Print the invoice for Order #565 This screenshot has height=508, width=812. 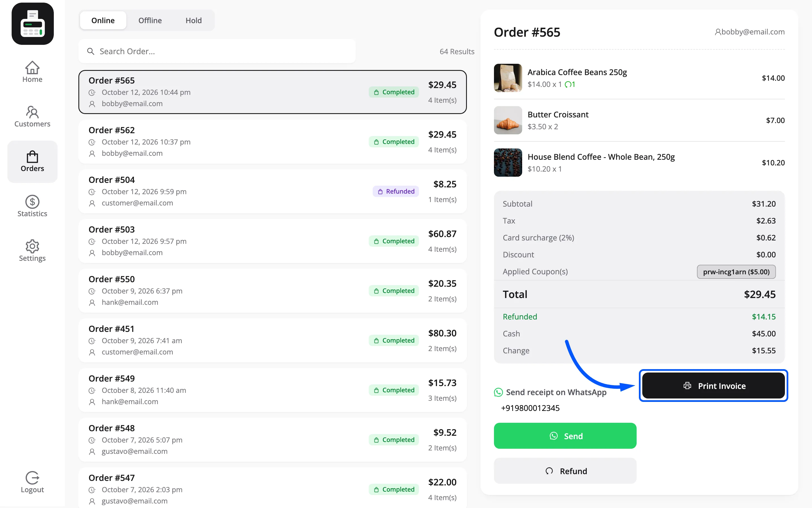coord(713,386)
